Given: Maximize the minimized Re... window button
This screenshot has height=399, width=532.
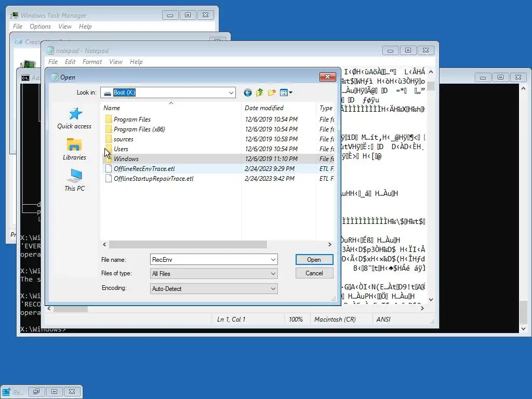Looking at the screenshot, I should [54, 392].
